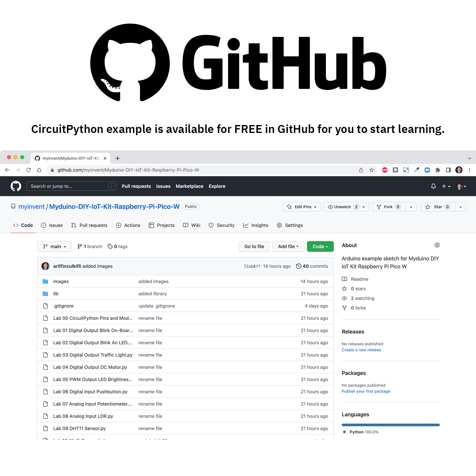Open Explore in top navigation
476x476 pixels.
click(217, 186)
